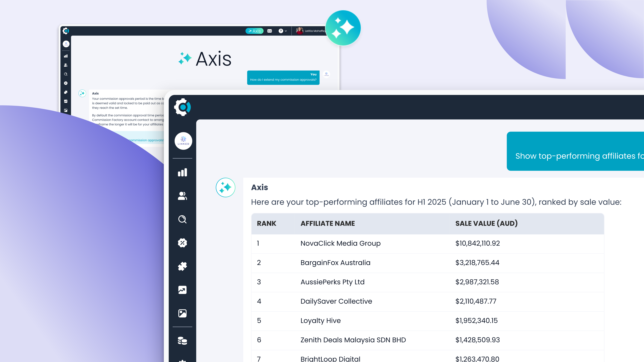Click the LINKED avatar next to the You message
Viewport: 644px width, 362px height.
326,74
